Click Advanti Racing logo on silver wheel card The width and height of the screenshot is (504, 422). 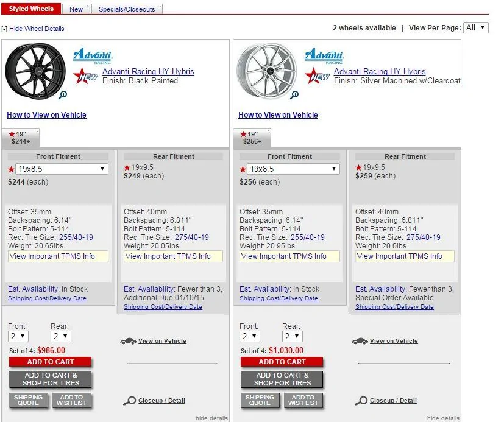coord(324,56)
